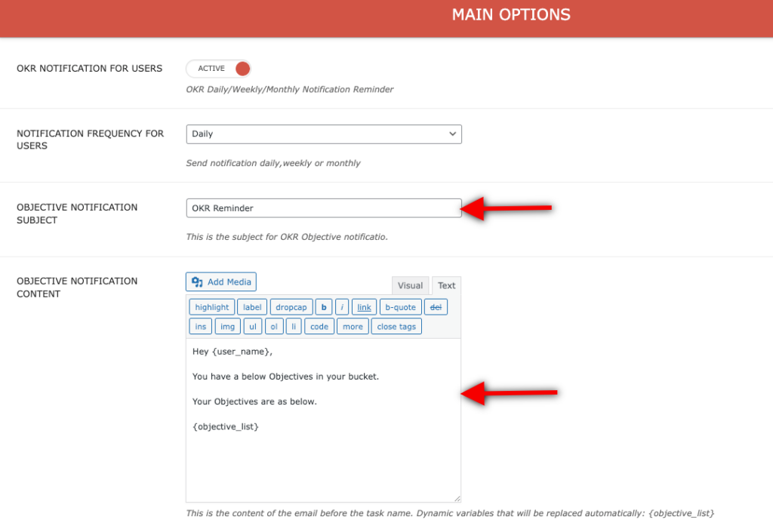Open the Notification Frequency dropdown
Image resolution: width=773 pixels, height=532 pixels.
click(324, 134)
